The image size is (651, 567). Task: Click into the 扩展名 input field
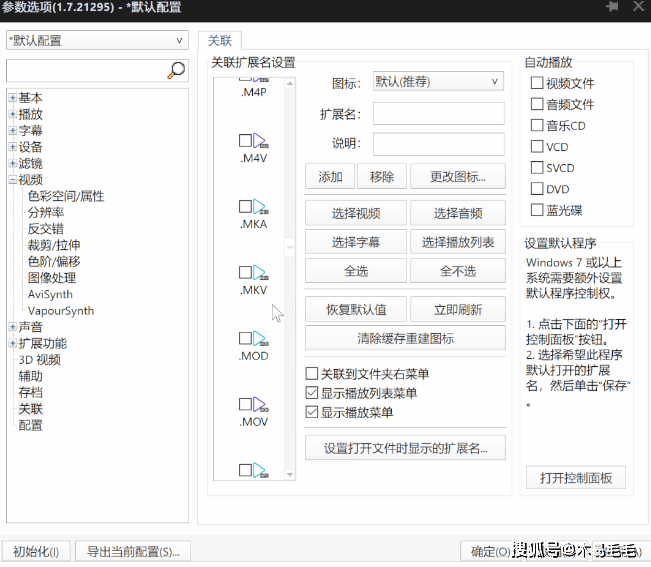click(x=438, y=113)
